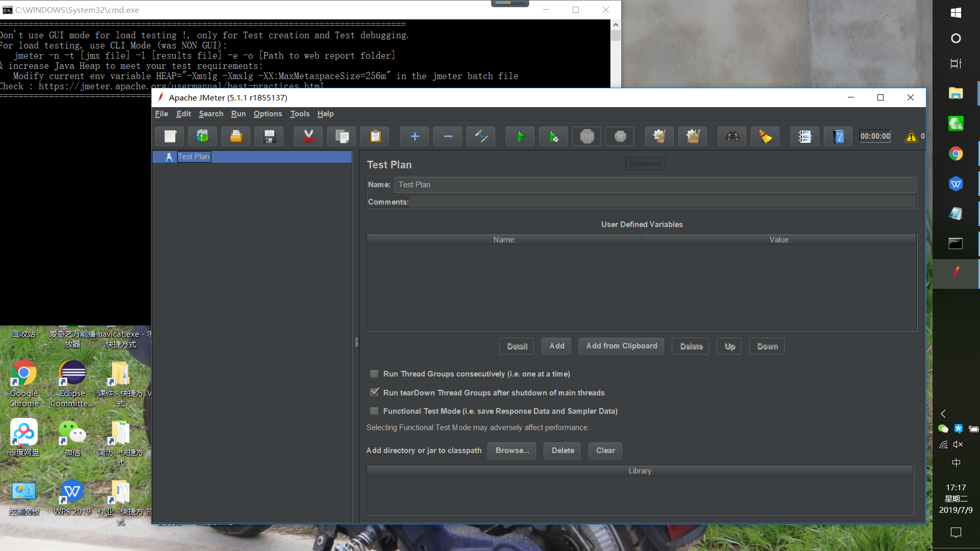Screen dimensions: 980x551
Task: Click the Toggle expand-collapse arrow icon
Action: pyautogui.click(x=481, y=136)
